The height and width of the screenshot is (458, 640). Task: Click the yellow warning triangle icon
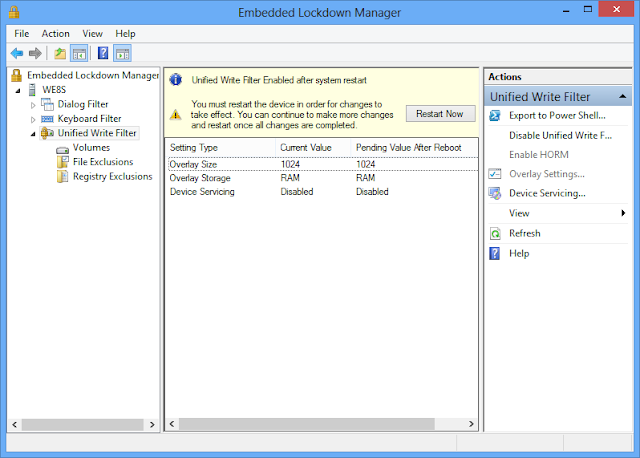[x=176, y=115]
